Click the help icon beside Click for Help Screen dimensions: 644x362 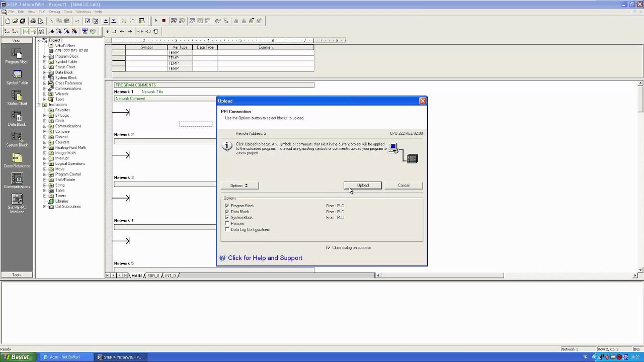tap(222, 258)
